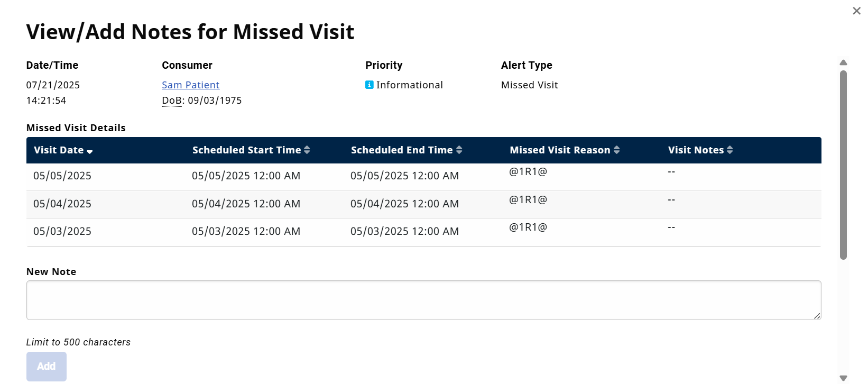Click the New Note resize handle
868x392 pixels.
[817, 316]
